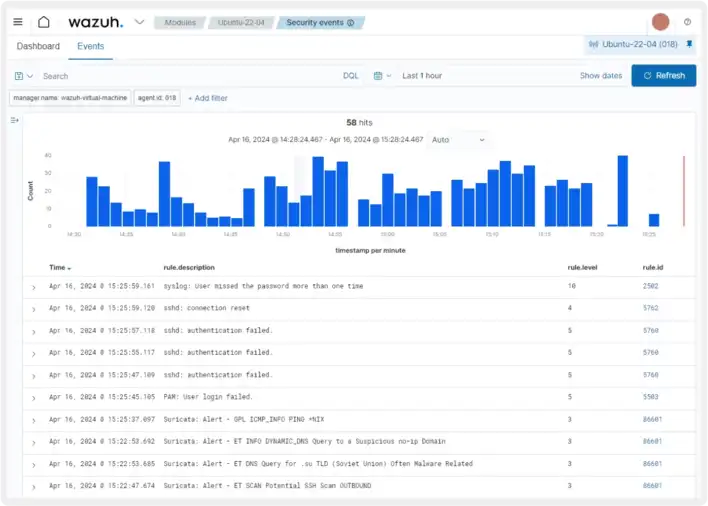This screenshot has height=506, width=708.
Task: Open rule id 5762 link
Action: coord(650,308)
